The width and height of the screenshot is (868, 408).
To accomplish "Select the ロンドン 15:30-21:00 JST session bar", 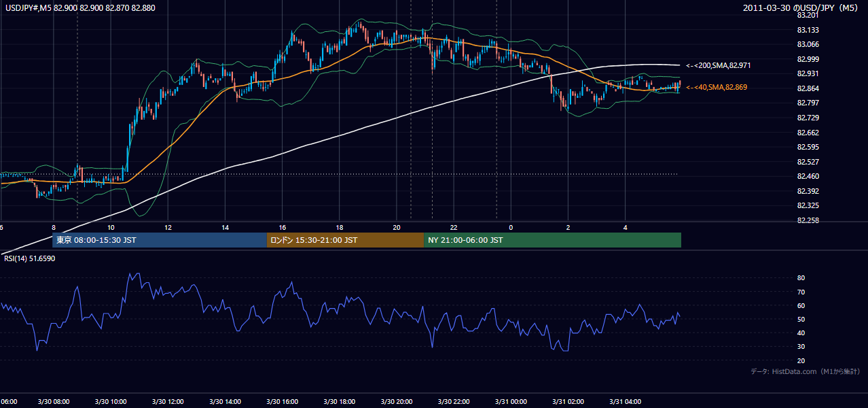I will [345, 240].
